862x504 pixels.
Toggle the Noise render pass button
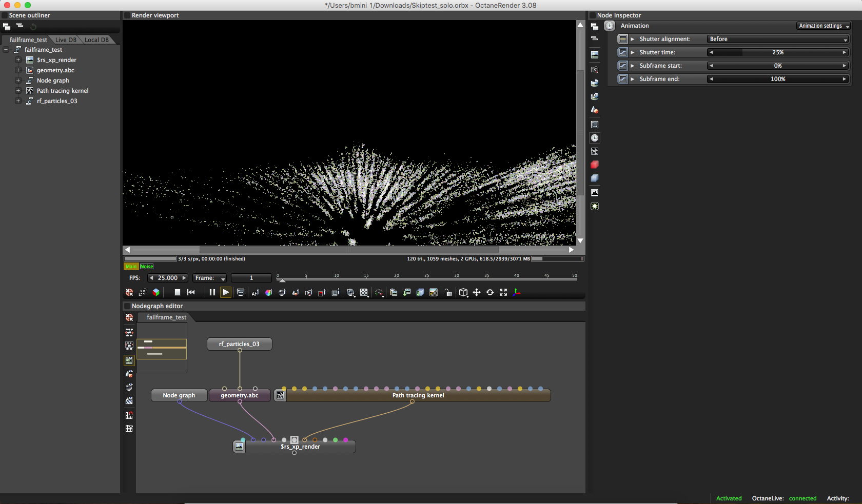[x=147, y=267]
